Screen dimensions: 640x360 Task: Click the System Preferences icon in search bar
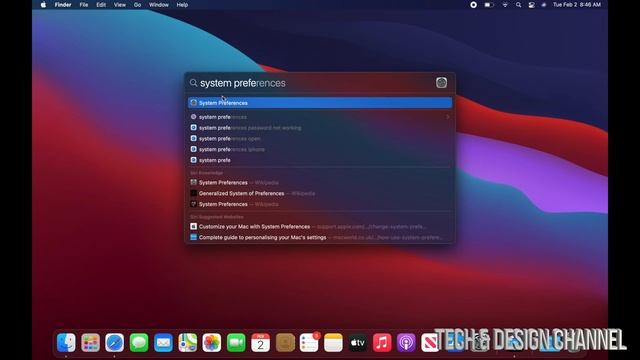pos(441,83)
